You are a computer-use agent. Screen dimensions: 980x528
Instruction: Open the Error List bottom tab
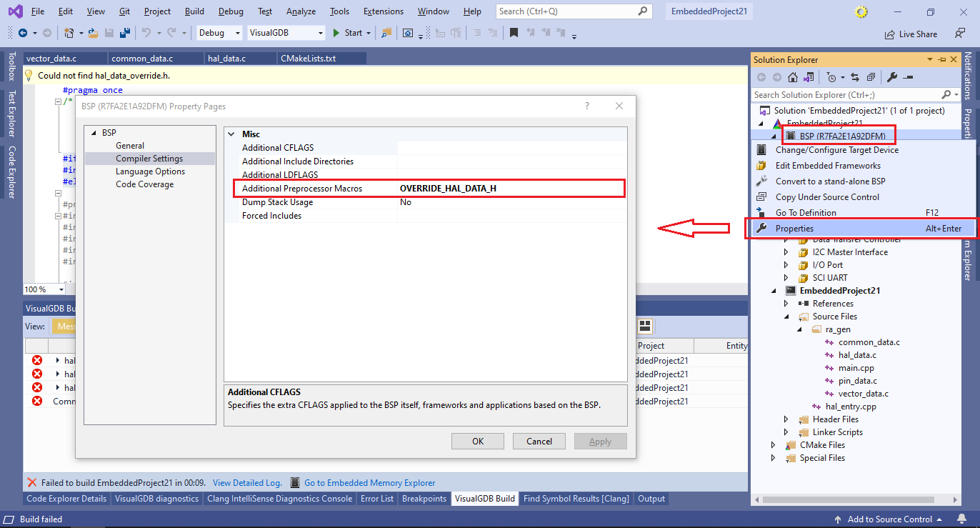coord(377,499)
